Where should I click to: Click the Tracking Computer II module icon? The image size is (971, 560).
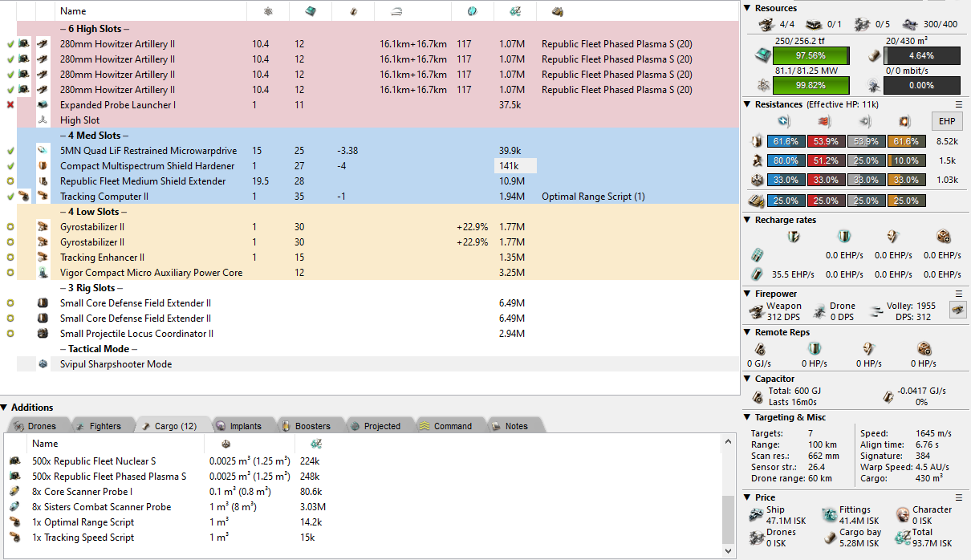(x=43, y=197)
